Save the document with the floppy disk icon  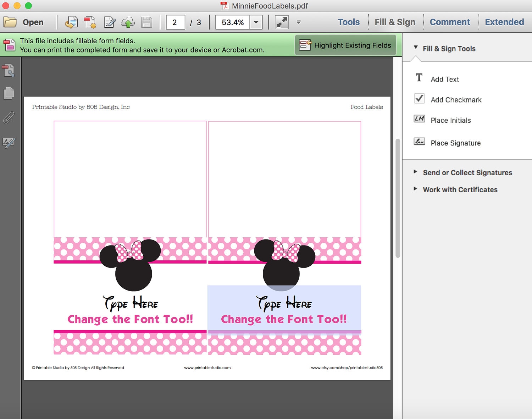tap(147, 22)
